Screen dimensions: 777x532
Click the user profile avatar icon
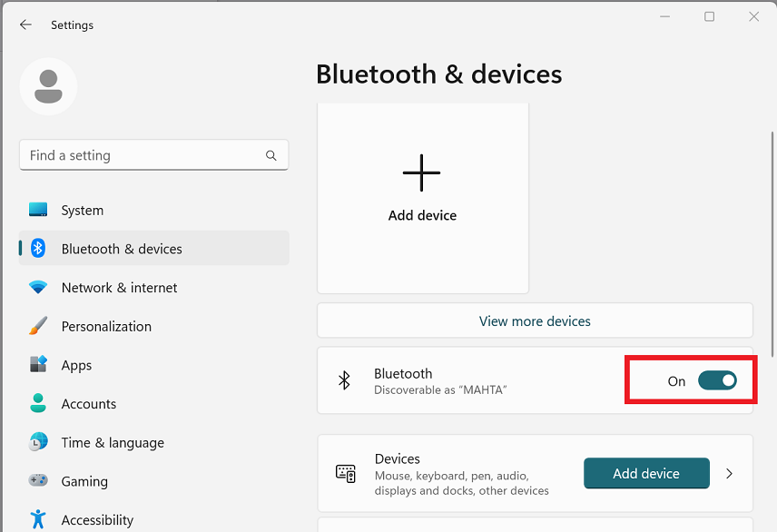(x=49, y=86)
